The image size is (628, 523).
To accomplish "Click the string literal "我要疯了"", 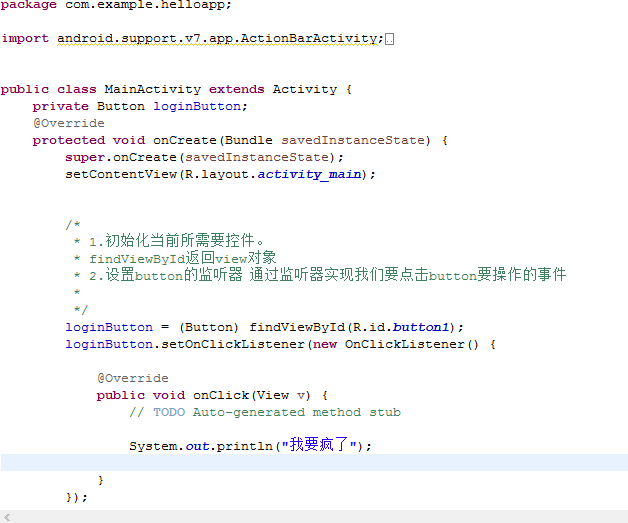I will click(319, 444).
